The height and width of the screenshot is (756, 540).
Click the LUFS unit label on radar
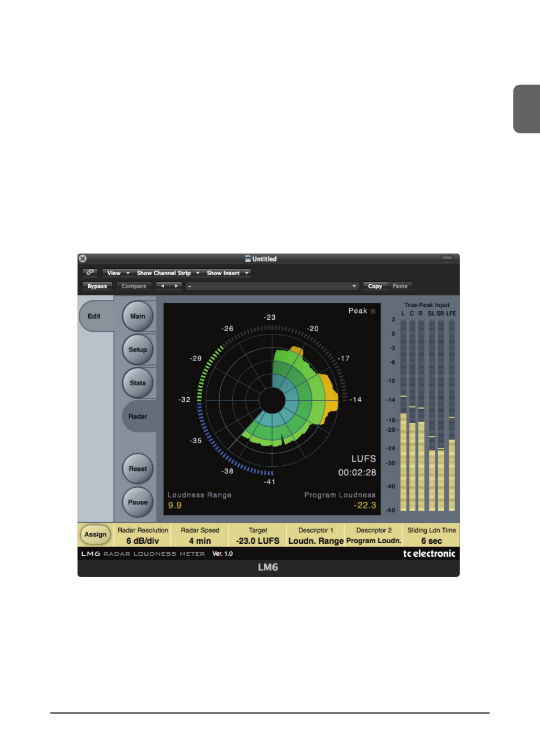point(363,459)
